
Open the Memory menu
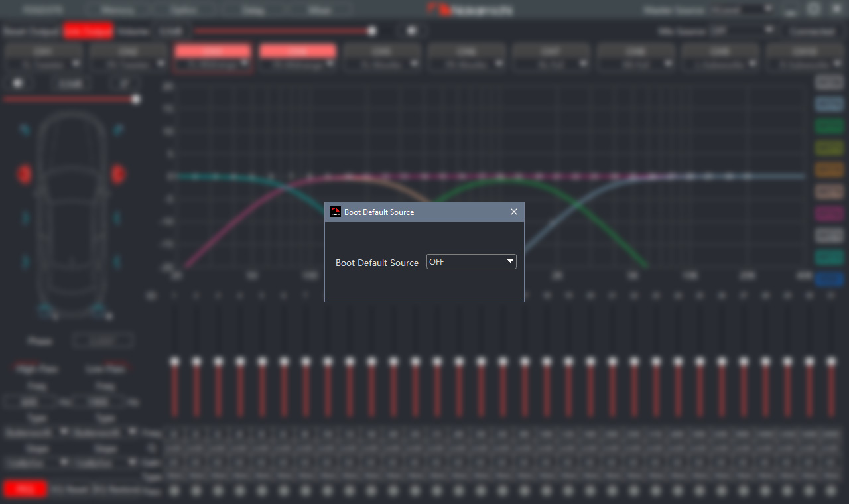[x=118, y=11]
